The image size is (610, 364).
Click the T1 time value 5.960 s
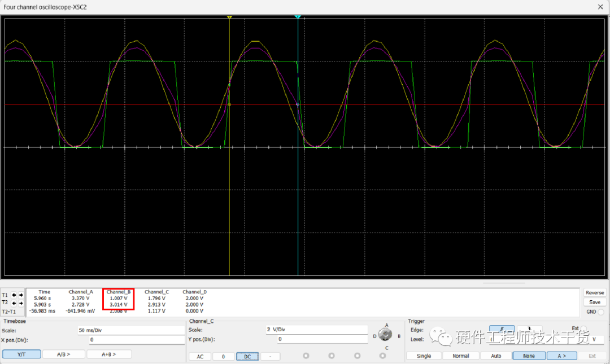(42, 299)
